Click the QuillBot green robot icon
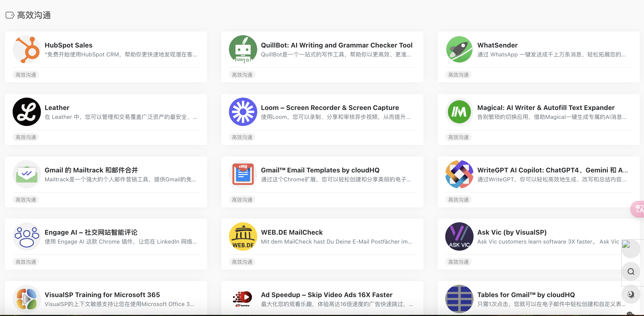 (243, 49)
